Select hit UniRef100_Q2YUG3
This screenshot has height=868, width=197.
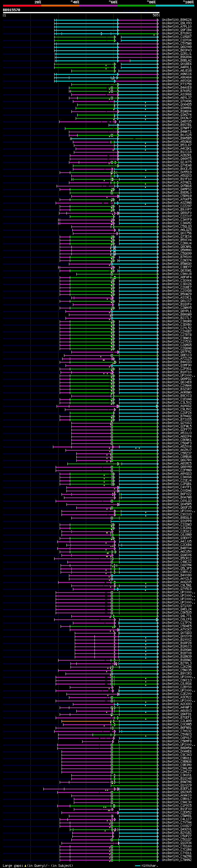176,423
